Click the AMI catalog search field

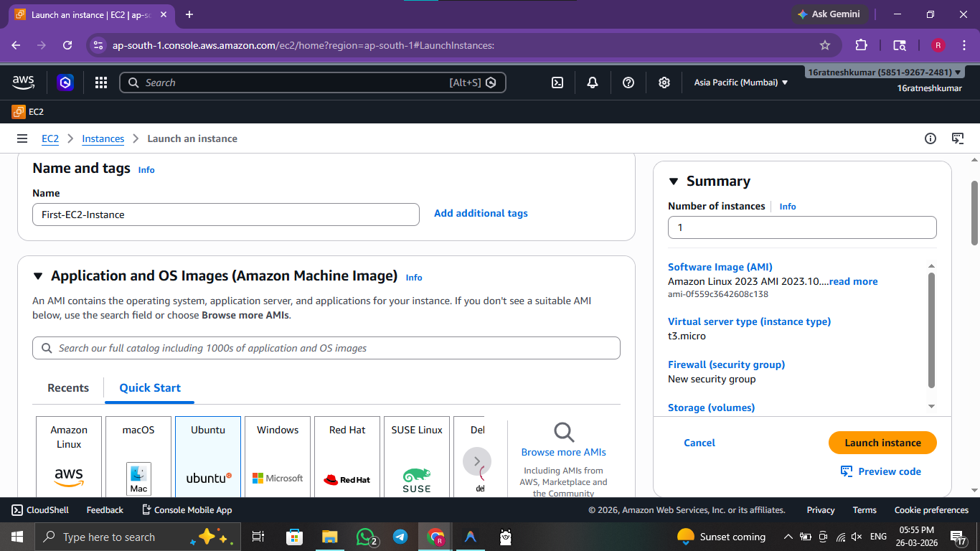tap(326, 348)
